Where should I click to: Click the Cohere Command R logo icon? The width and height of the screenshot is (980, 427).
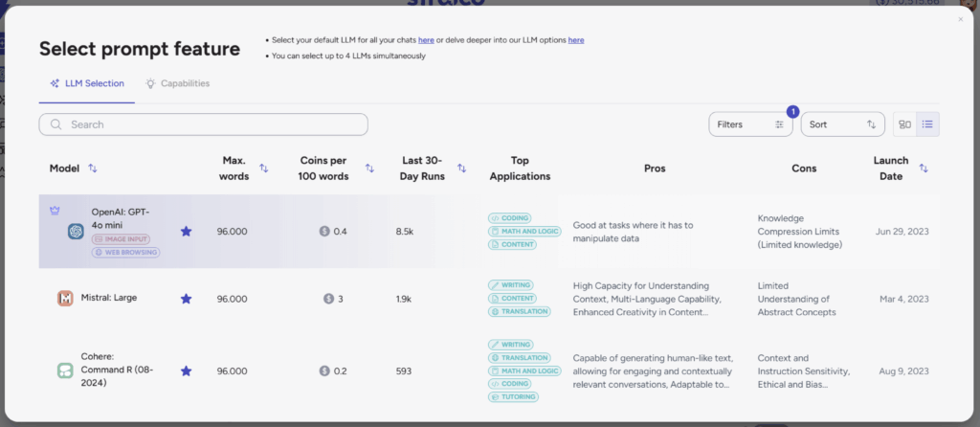pyautogui.click(x=65, y=371)
